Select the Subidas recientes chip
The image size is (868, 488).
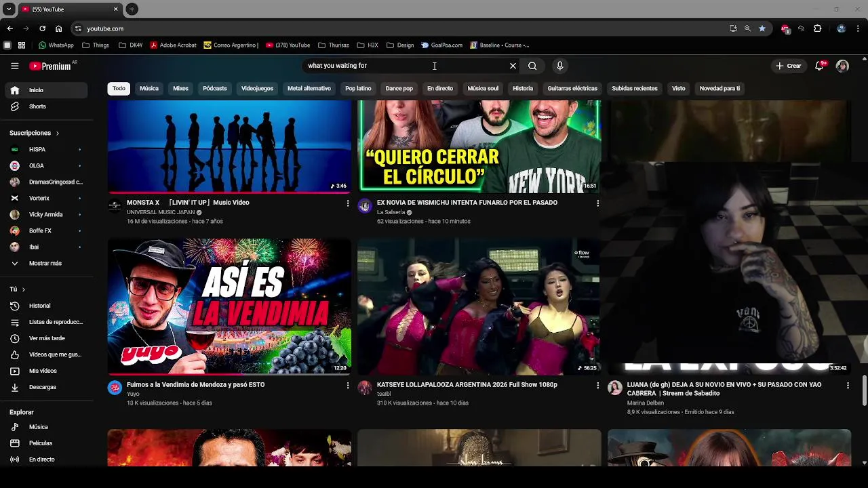635,89
